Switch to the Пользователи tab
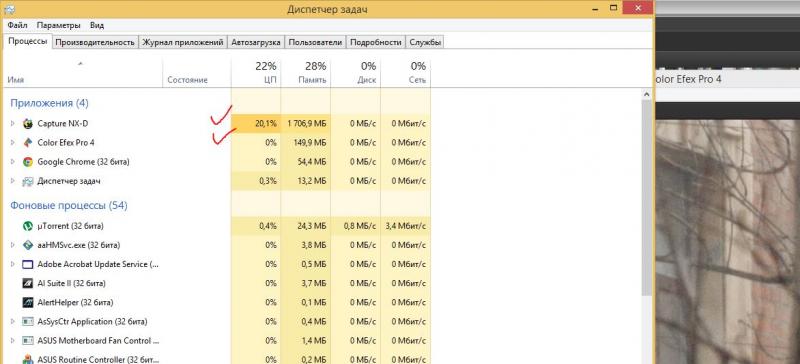Image resolution: width=800 pixels, height=364 pixels. coord(315,42)
